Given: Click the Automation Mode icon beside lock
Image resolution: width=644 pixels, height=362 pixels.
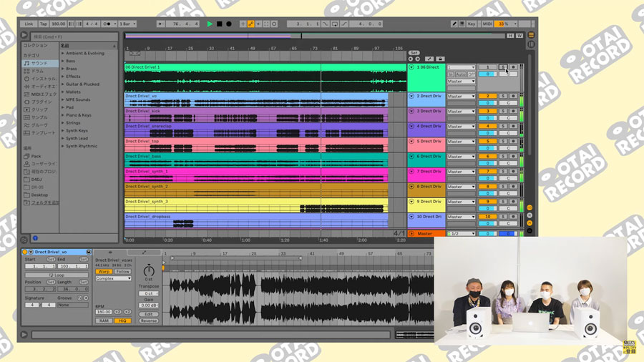Looking at the screenshot, I should click(429, 59).
